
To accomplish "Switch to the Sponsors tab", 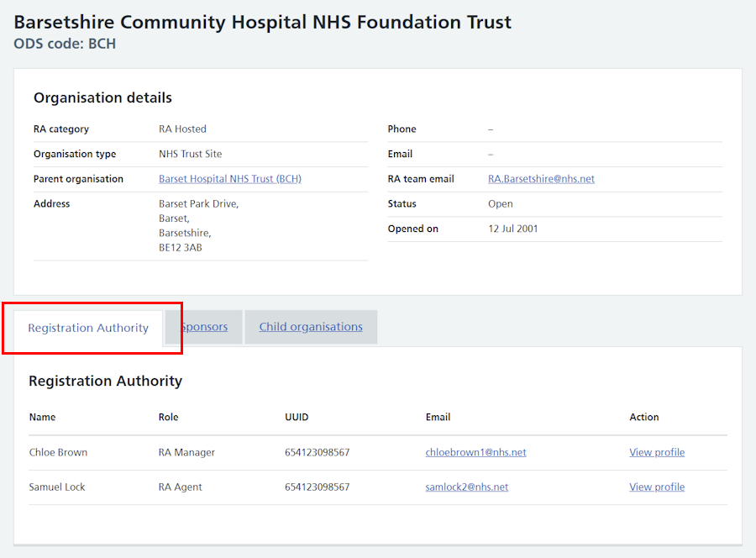I will [204, 327].
